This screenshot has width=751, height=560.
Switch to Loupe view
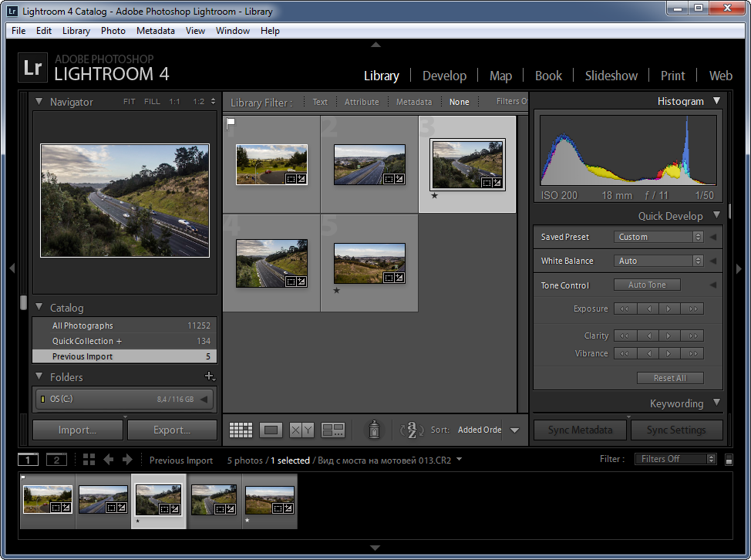(x=271, y=430)
